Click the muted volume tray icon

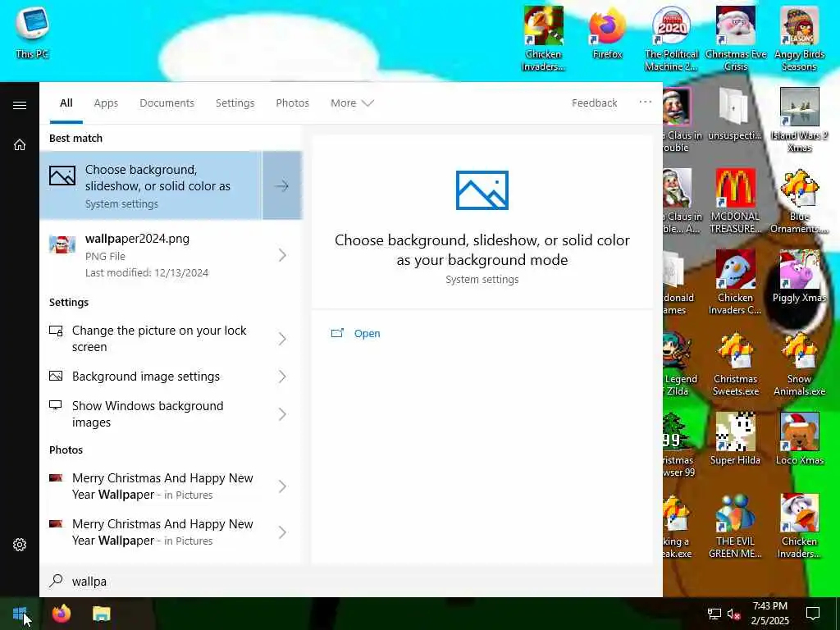coord(734,614)
